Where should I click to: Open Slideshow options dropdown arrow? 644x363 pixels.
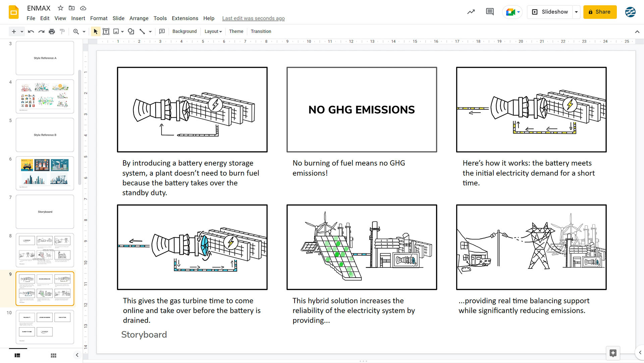(576, 12)
